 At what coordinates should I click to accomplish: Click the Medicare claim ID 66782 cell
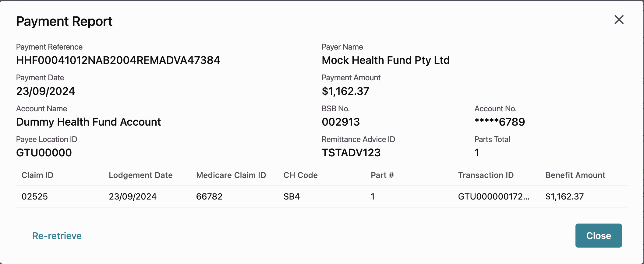209,196
